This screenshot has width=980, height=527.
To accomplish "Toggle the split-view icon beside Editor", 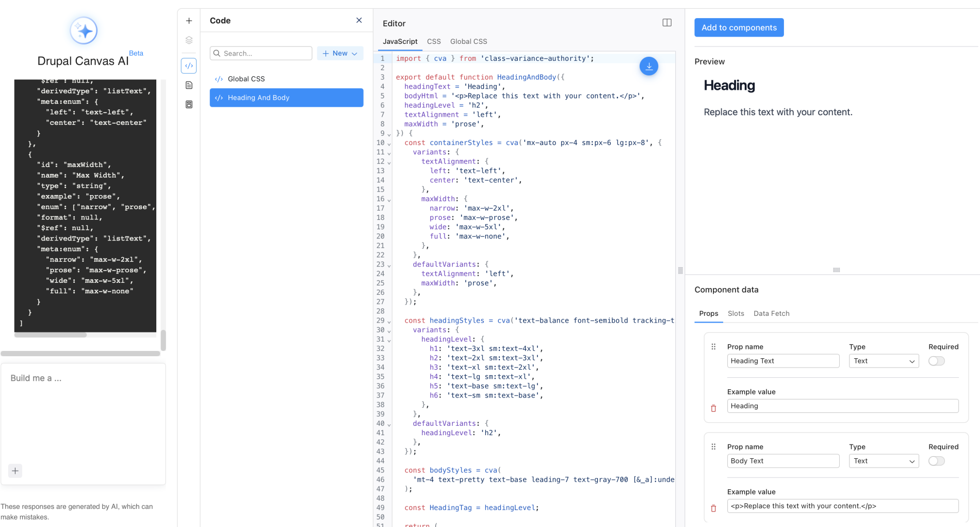I will pyautogui.click(x=667, y=22).
